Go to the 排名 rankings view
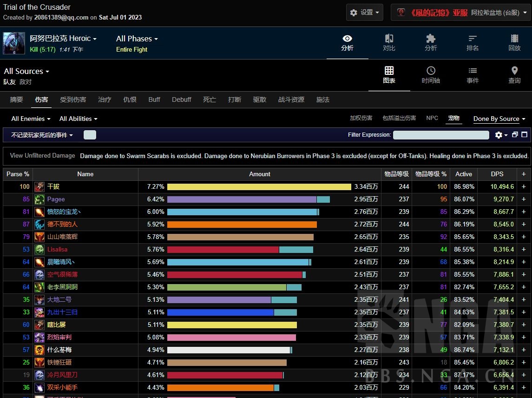The height and width of the screenshot is (398, 532). pos(473,43)
